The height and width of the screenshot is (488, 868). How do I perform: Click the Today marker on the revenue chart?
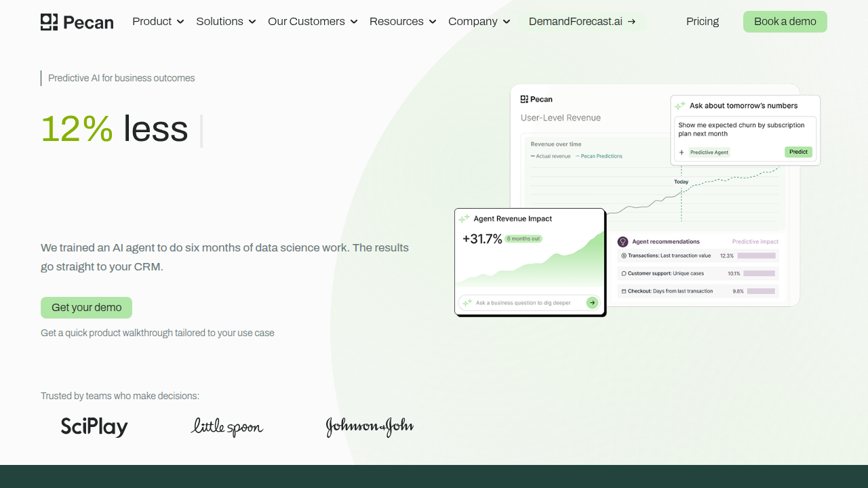[x=681, y=182]
